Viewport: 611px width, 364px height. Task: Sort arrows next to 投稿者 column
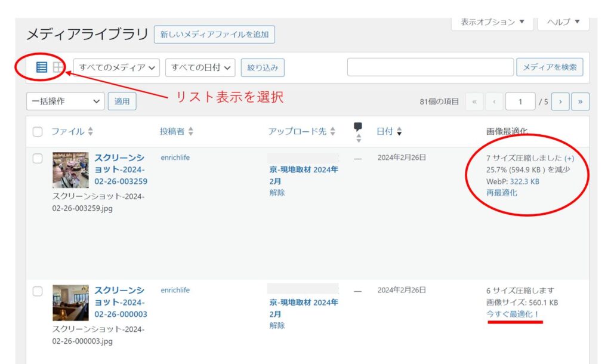(x=190, y=131)
